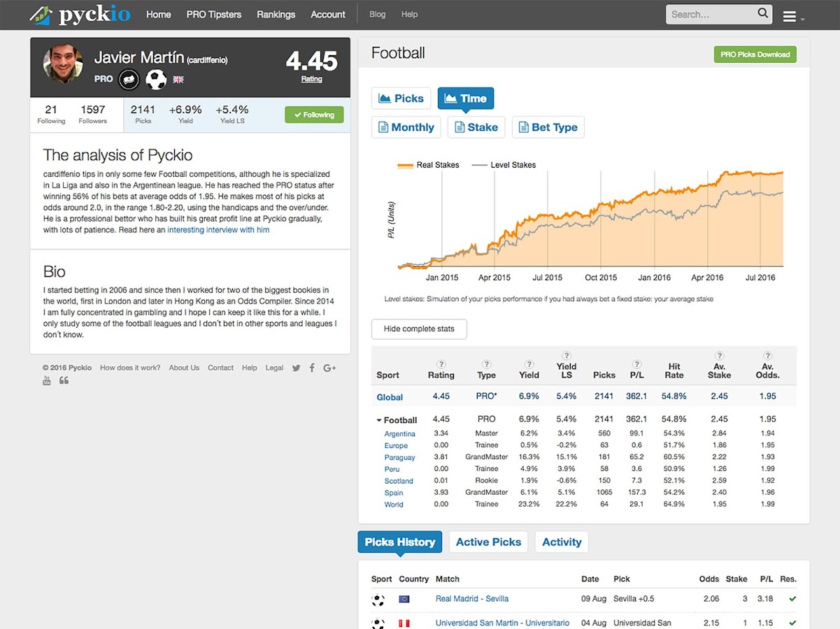Click the quote icon in footer
Screen dimensions: 840x629
64,381
